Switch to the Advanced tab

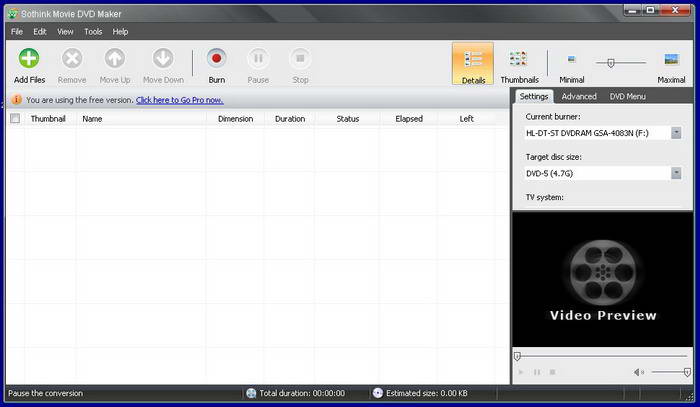pyautogui.click(x=579, y=96)
